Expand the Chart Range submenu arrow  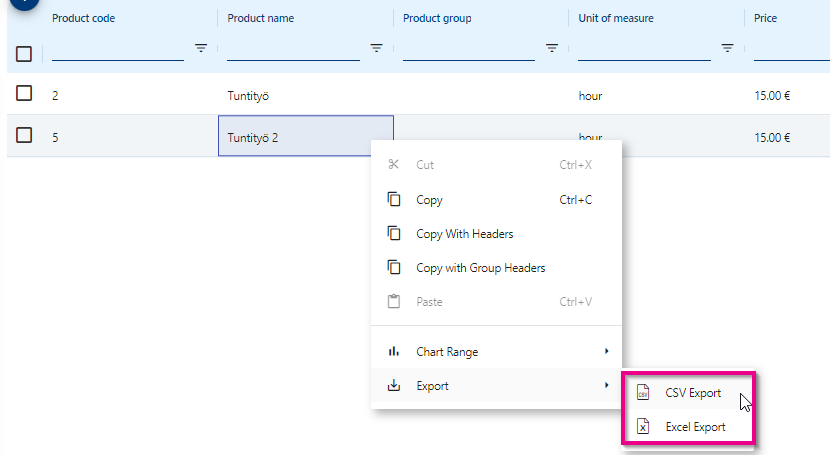click(606, 352)
